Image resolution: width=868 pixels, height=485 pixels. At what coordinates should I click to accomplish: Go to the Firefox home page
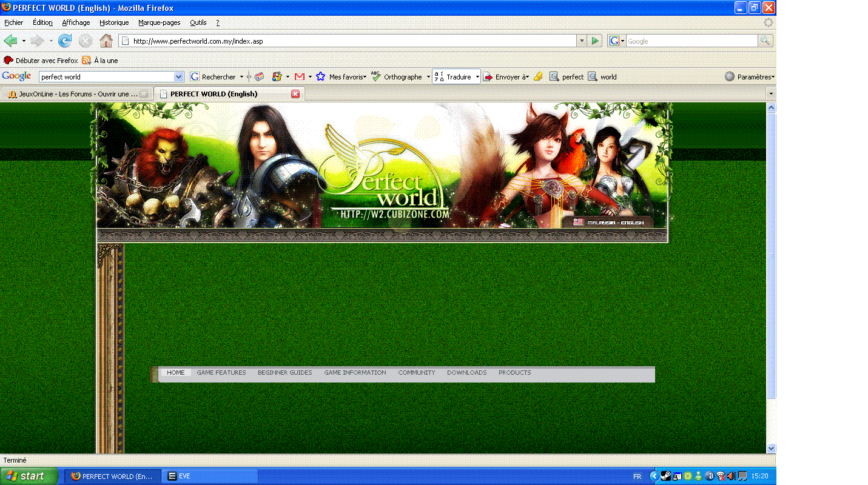[x=106, y=41]
